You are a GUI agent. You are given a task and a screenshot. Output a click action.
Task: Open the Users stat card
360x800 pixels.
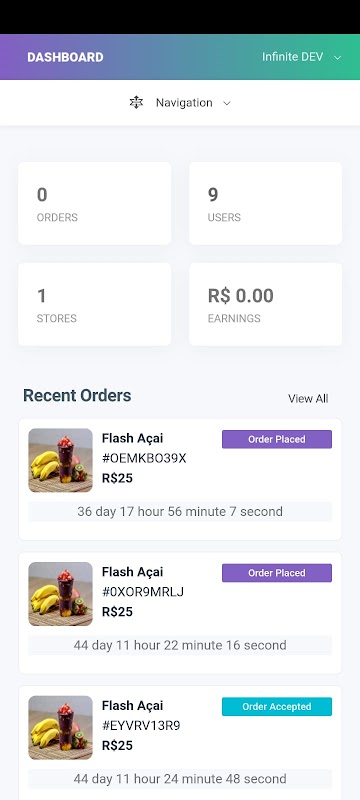(266, 204)
